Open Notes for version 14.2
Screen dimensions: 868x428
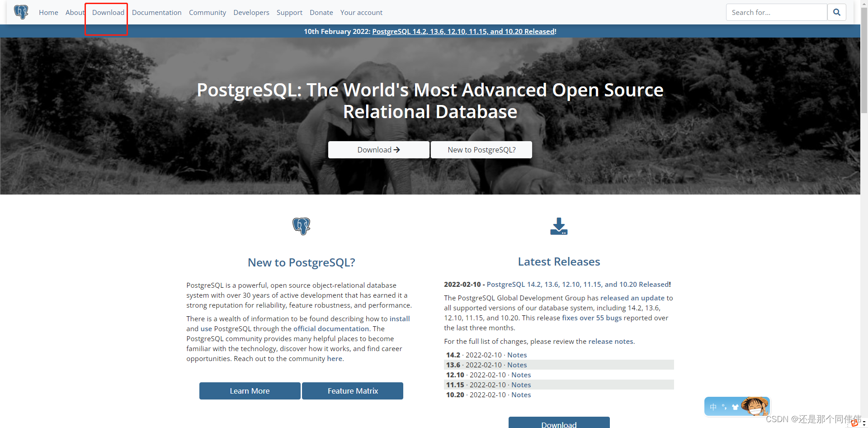click(x=517, y=355)
